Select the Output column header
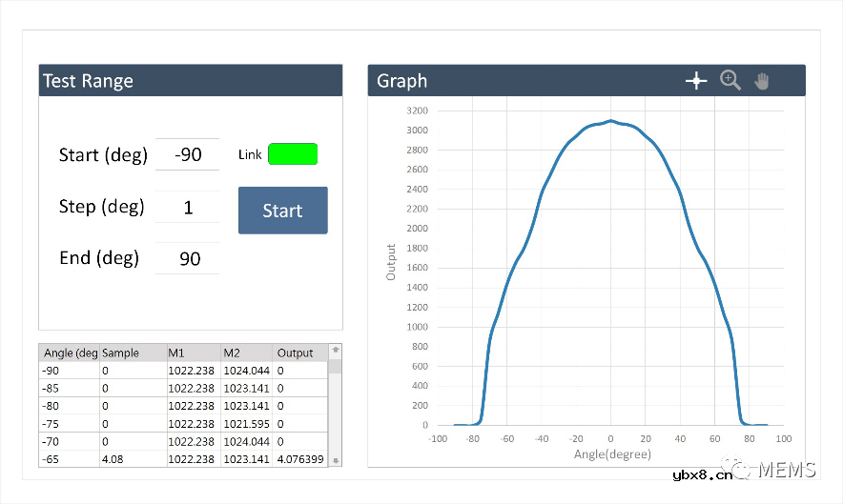This screenshot has height=504, width=843. click(300, 353)
